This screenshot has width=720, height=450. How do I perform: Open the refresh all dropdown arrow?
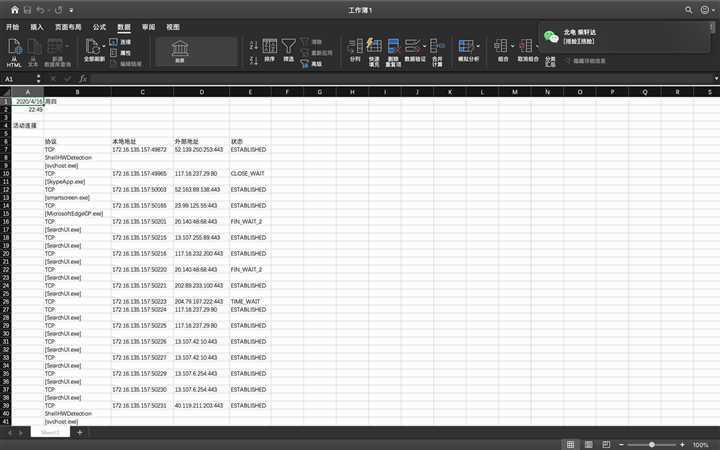104,46
